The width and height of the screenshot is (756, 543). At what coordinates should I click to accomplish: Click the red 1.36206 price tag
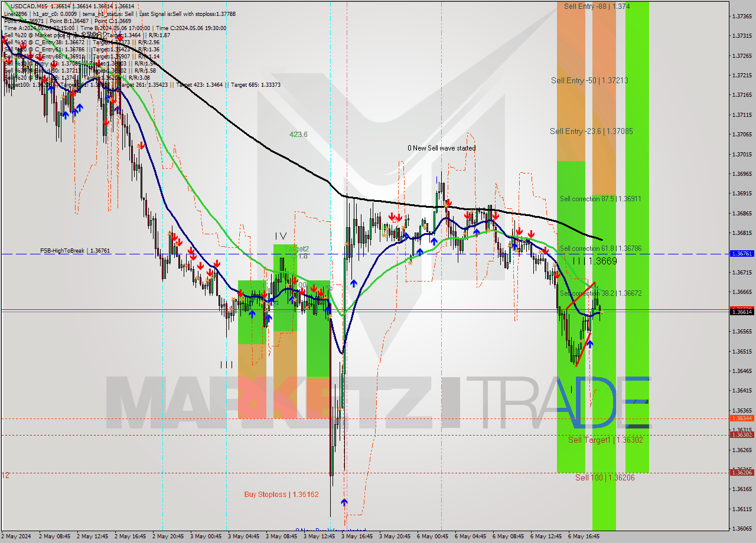[742, 472]
